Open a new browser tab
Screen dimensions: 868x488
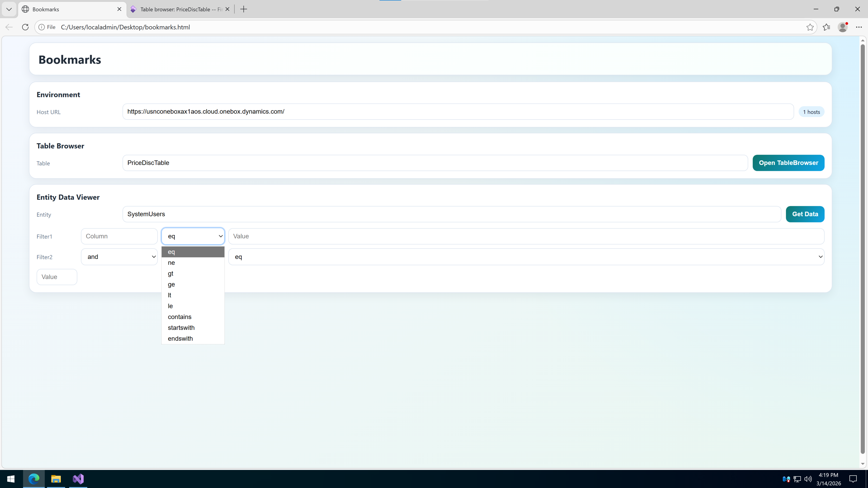coord(244,9)
